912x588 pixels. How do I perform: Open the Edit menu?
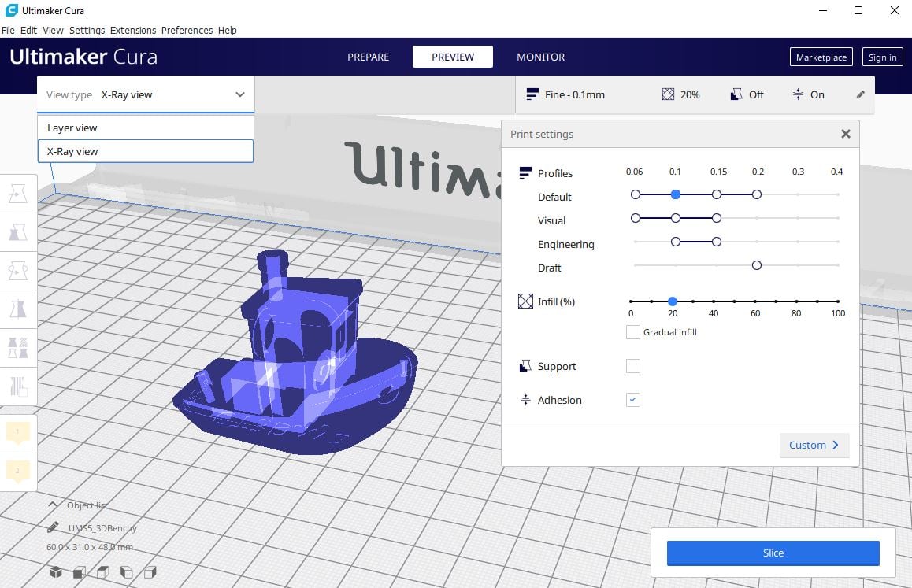(x=28, y=30)
